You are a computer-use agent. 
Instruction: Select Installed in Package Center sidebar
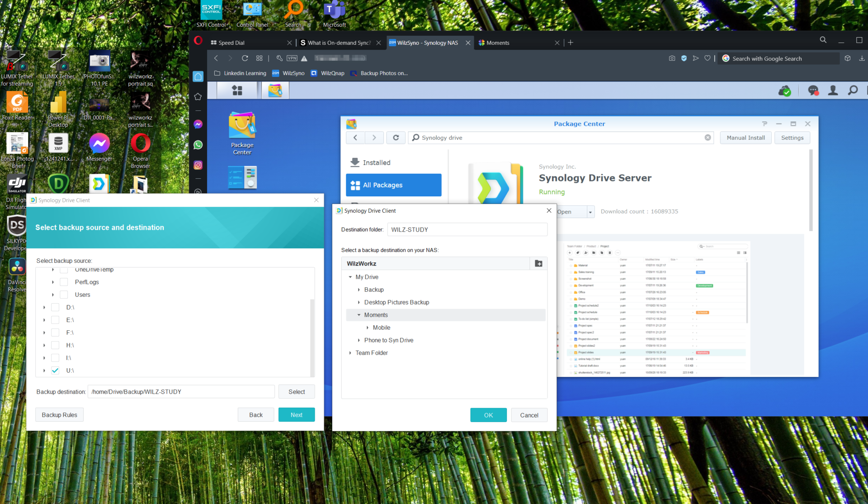(376, 162)
